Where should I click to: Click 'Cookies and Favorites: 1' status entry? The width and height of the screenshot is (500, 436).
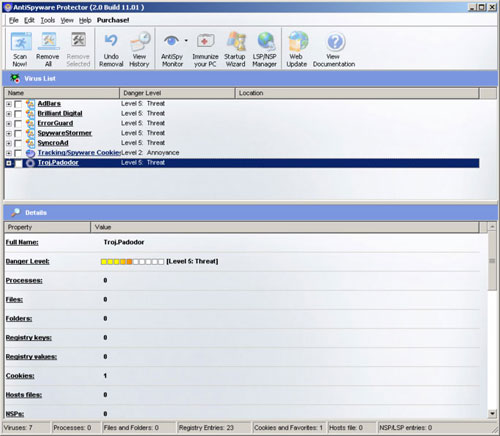pos(289,428)
